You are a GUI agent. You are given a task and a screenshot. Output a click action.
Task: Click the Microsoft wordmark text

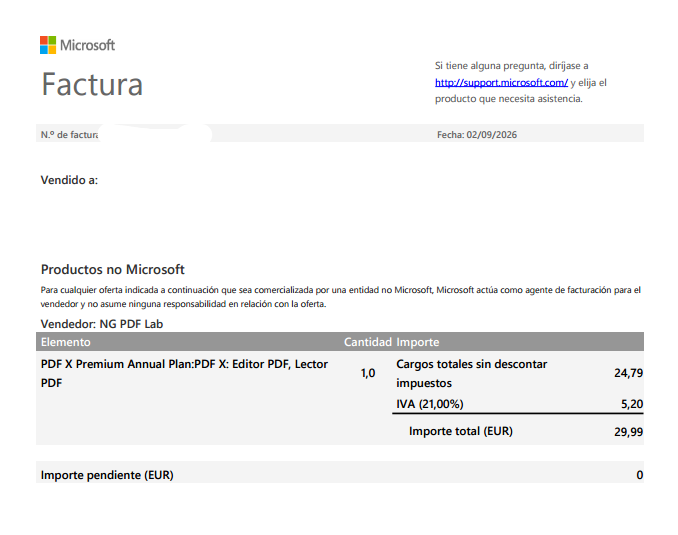click(87, 45)
